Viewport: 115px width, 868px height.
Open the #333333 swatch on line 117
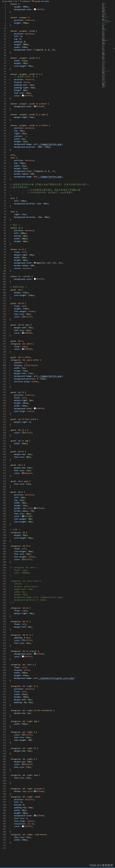pyautogui.click(x=23, y=317)
